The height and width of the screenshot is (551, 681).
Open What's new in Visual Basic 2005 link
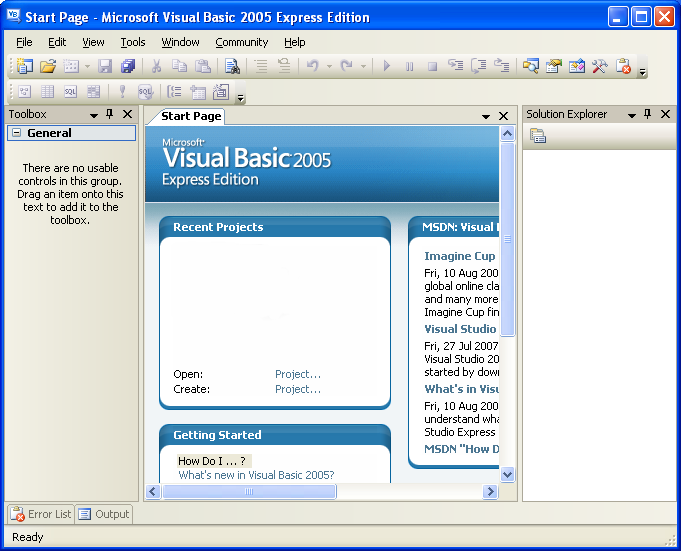tap(256, 475)
